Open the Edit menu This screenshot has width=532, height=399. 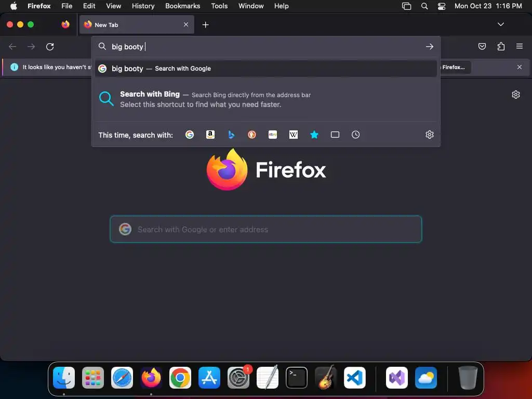click(x=89, y=6)
